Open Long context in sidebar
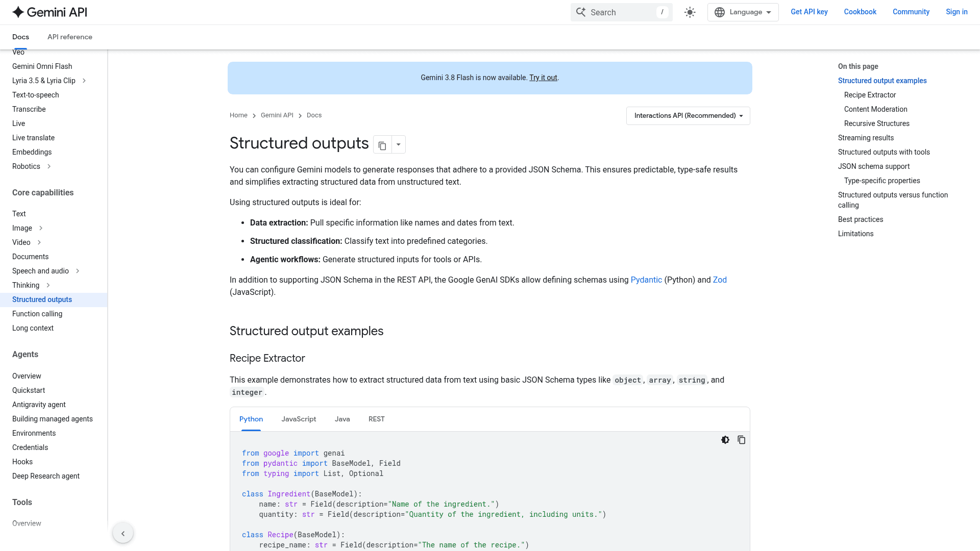Viewport: 980px width, 551px height. [x=33, y=328]
